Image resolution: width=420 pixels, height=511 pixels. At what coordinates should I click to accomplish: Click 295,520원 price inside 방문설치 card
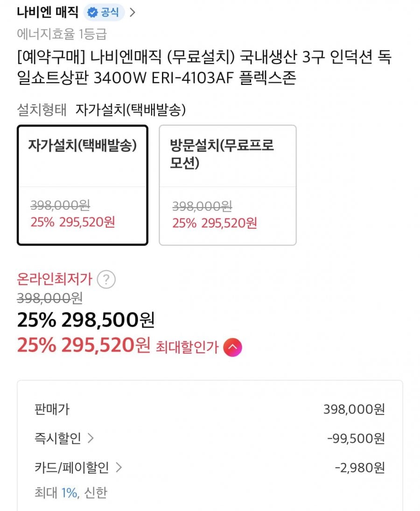229,223
